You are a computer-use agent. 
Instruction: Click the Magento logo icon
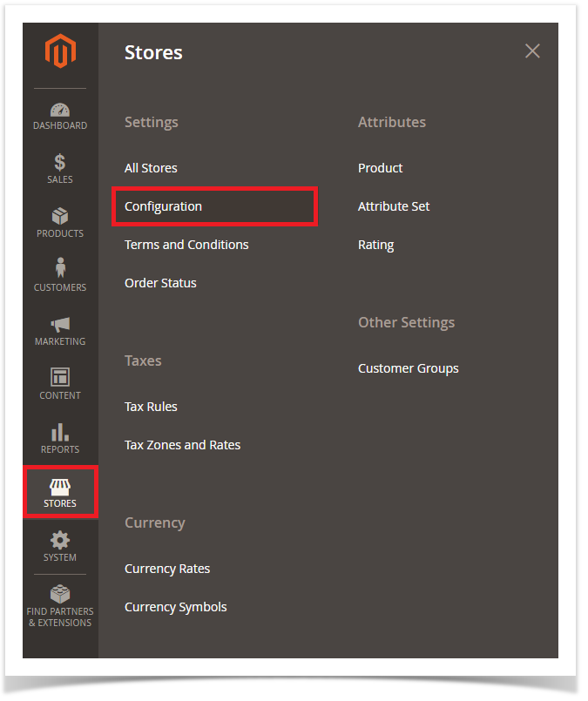click(60, 53)
